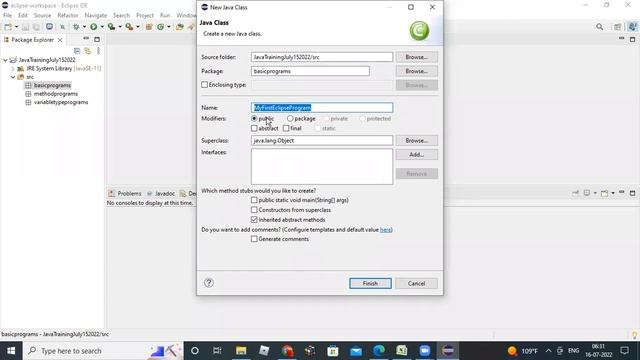Open the Refactor menu
Image resolution: width=640 pixels, height=360 pixels.
[x=68, y=15]
